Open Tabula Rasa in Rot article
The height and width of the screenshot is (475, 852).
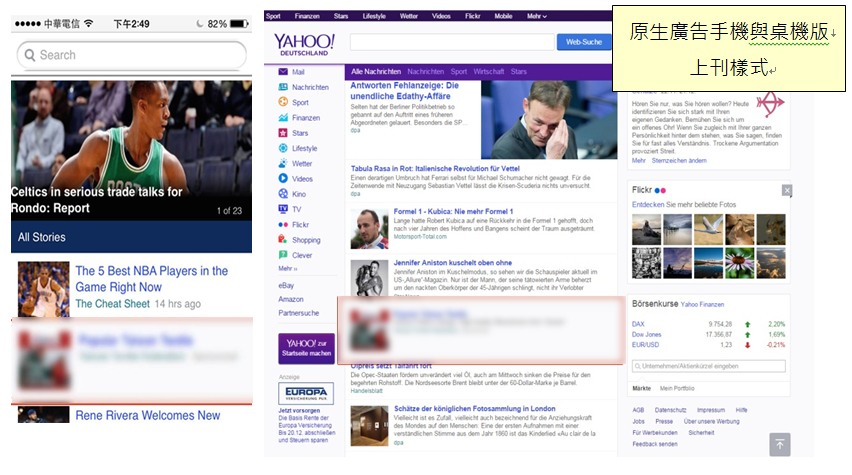pyautogui.click(x=435, y=169)
